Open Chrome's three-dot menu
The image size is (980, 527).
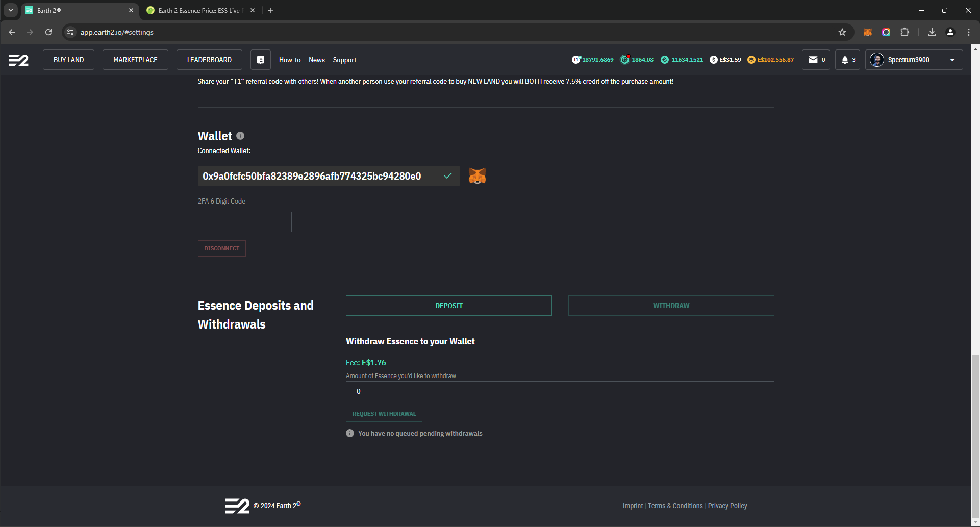click(969, 32)
